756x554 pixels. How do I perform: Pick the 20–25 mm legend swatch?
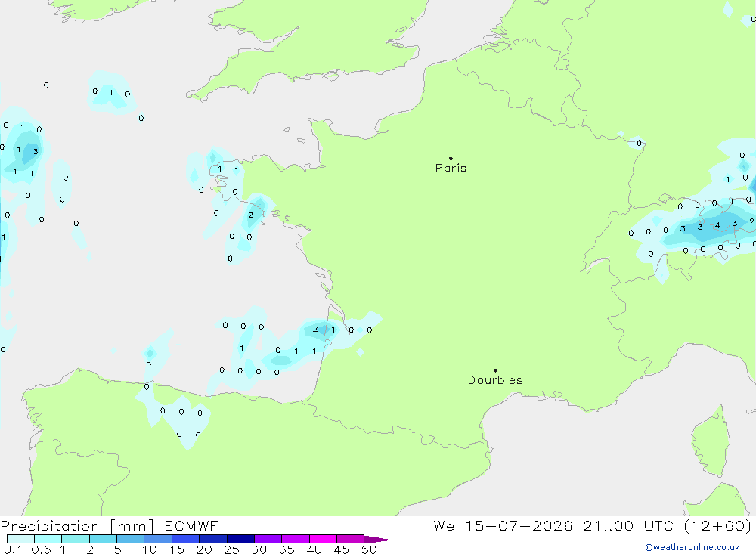pos(213,539)
